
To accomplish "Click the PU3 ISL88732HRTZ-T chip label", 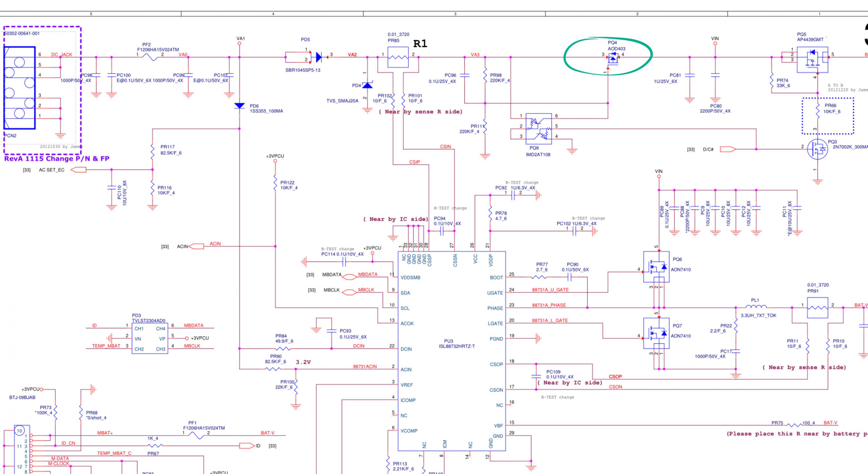I will coord(457,346).
